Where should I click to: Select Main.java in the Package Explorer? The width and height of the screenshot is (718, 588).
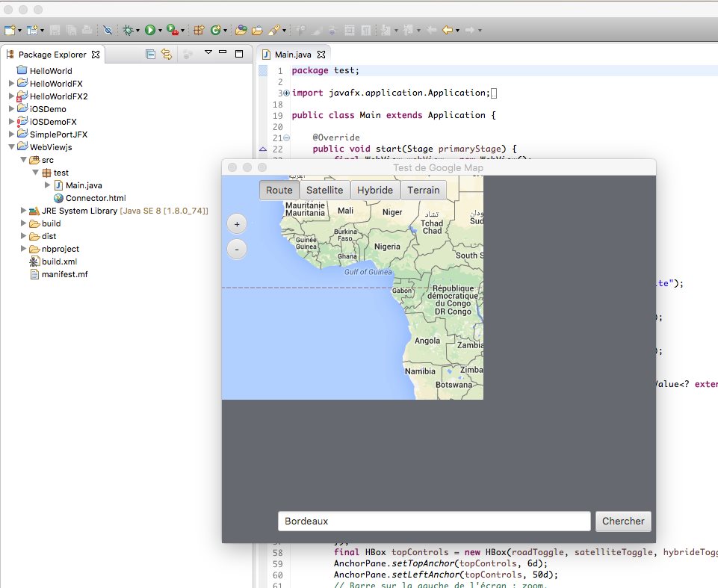pyautogui.click(x=78, y=185)
